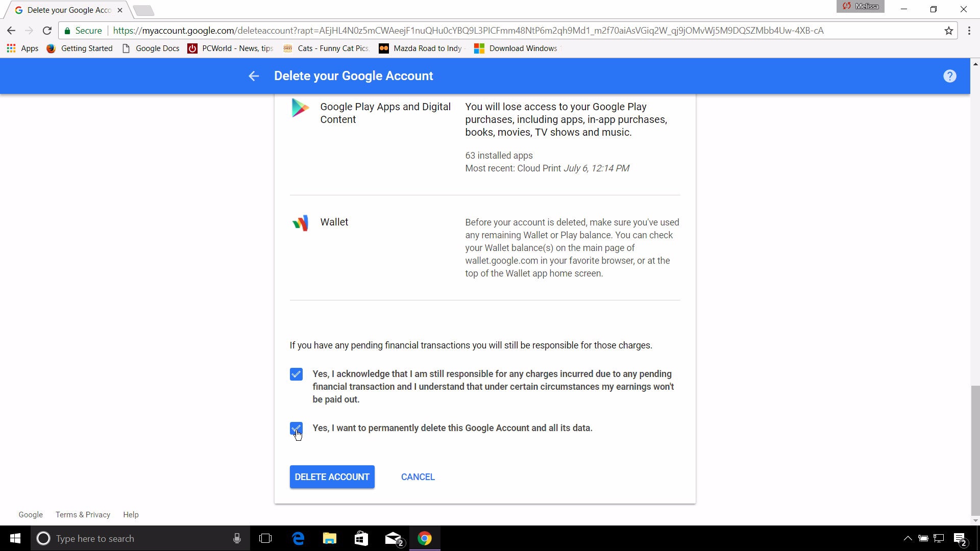Open Microsoft Store from taskbar
Viewport: 980px width, 551px height.
[x=361, y=538]
